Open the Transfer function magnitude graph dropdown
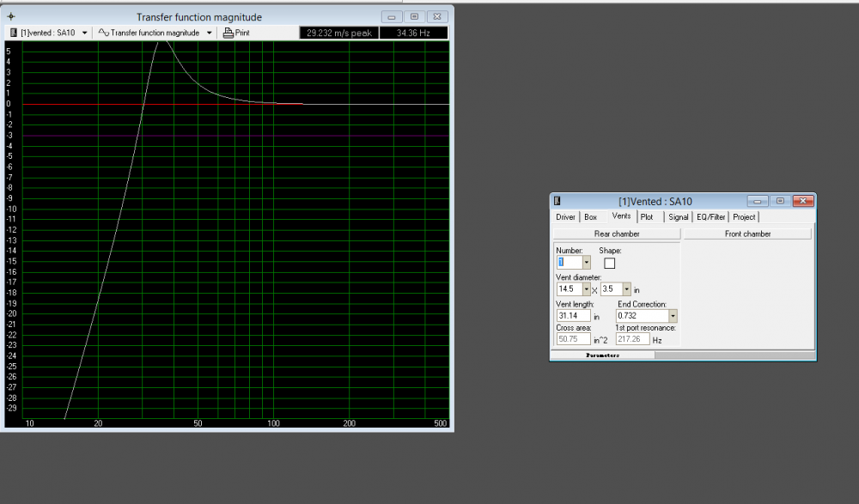Screen dimensions: 859x504 pos(209,33)
